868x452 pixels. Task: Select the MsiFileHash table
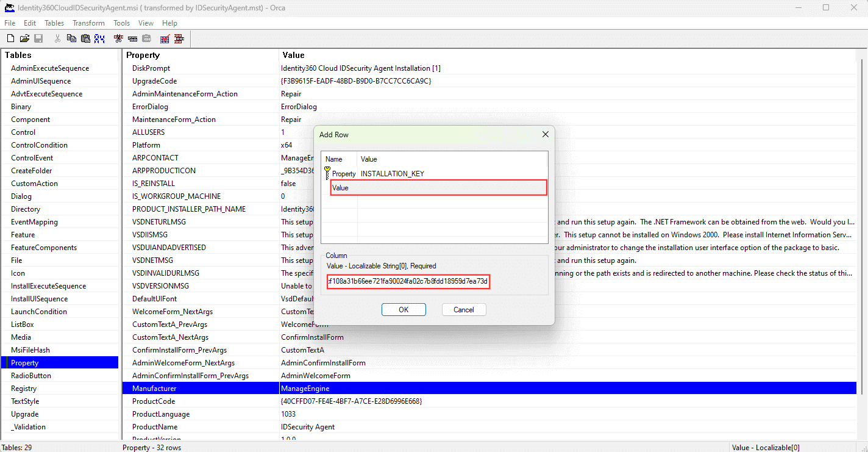30,350
